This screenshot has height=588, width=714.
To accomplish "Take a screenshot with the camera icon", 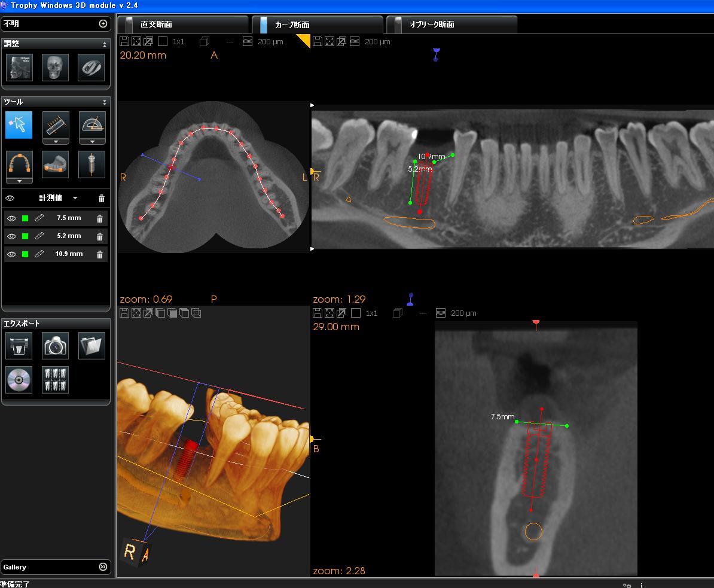I will click(x=55, y=346).
